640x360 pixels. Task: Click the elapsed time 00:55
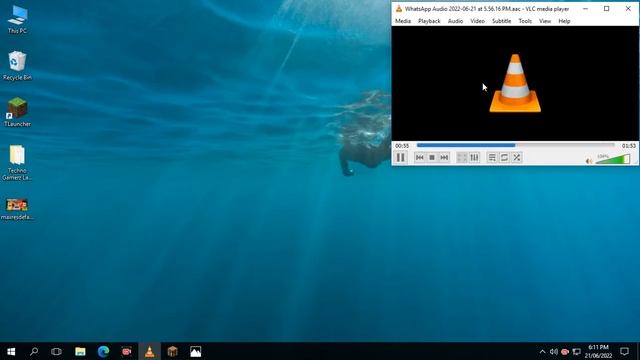(402, 146)
